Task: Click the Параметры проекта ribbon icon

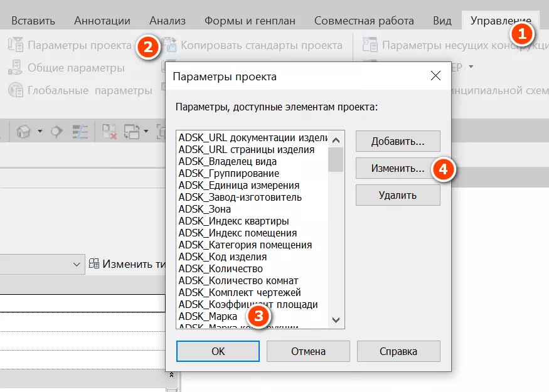Action: click(16, 45)
